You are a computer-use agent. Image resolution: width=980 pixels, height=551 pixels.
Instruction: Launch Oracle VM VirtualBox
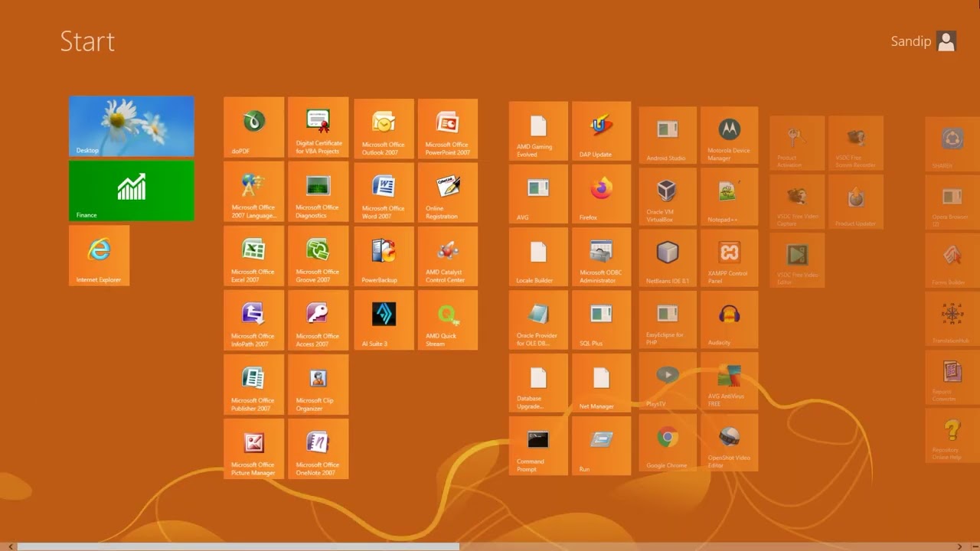[668, 197]
